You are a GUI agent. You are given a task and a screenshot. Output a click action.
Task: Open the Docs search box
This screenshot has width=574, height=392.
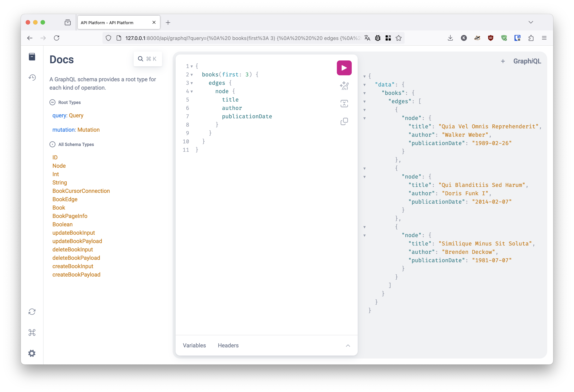[148, 59]
